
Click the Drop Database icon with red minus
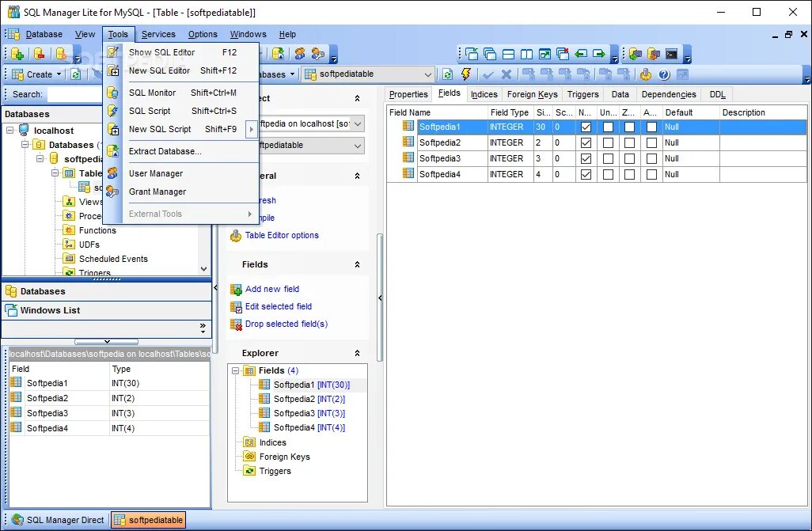[x=39, y=54]
